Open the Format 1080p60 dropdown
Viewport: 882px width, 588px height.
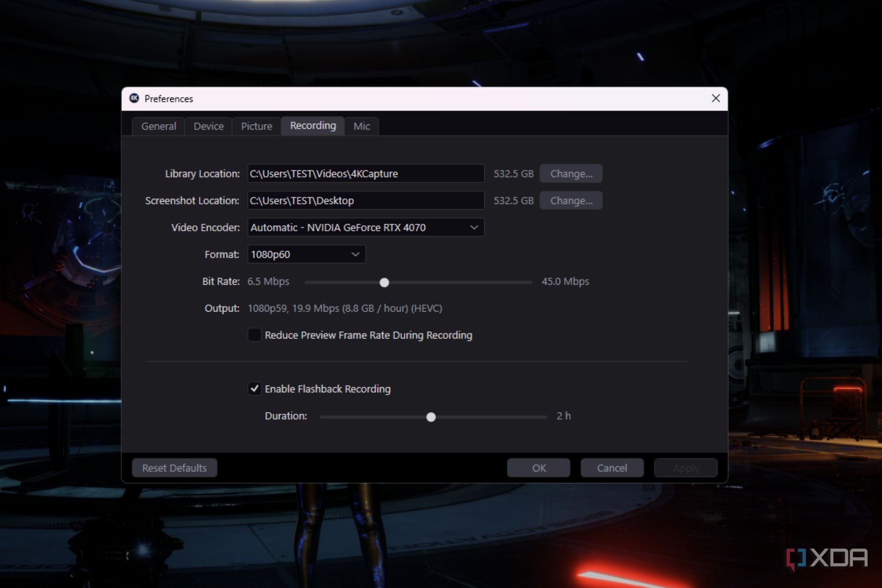pos(307,254)
